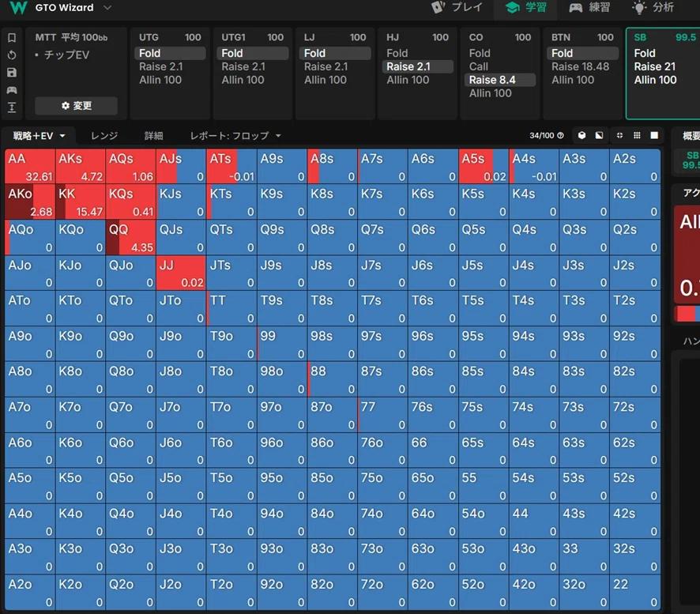Click the AKo hand cell
700x614 pixels.
click(x=30, y=202)
